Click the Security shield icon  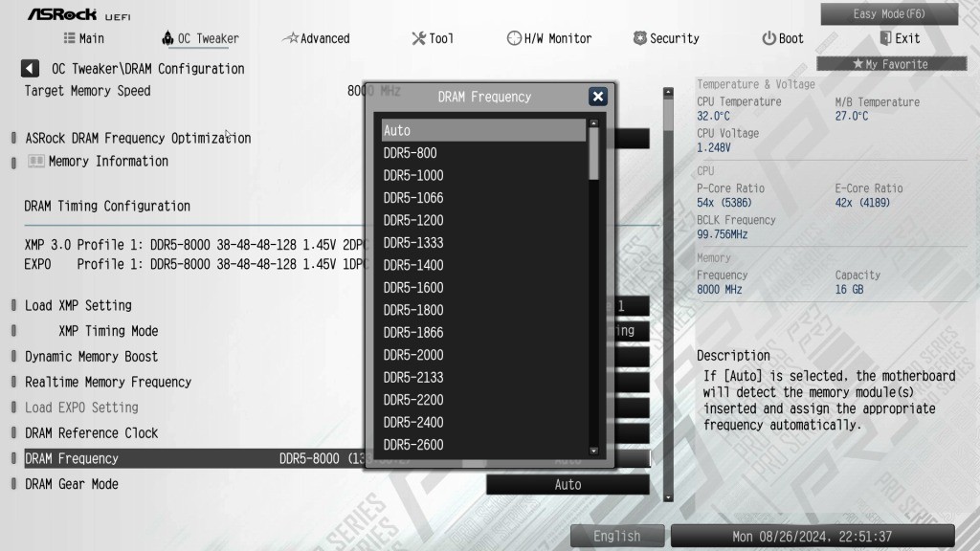pos(640,38)
